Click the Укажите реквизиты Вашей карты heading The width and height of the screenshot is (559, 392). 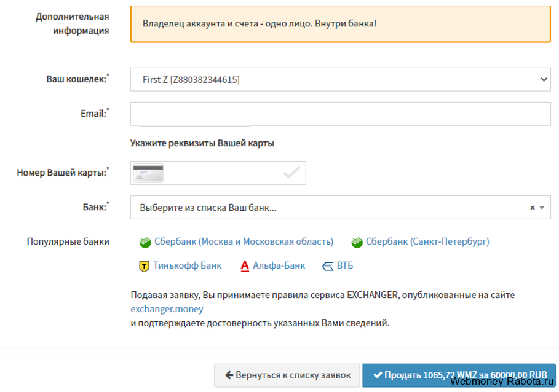click(x=202, y=143)
